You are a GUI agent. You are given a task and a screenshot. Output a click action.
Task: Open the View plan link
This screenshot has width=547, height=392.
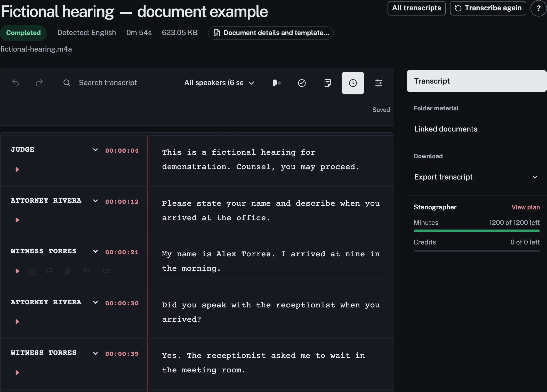(526, 207)
